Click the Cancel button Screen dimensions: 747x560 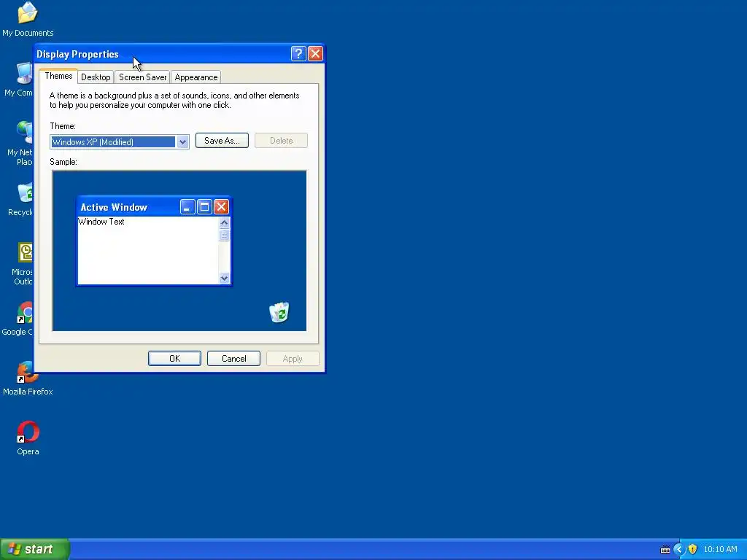click(233, 359)
